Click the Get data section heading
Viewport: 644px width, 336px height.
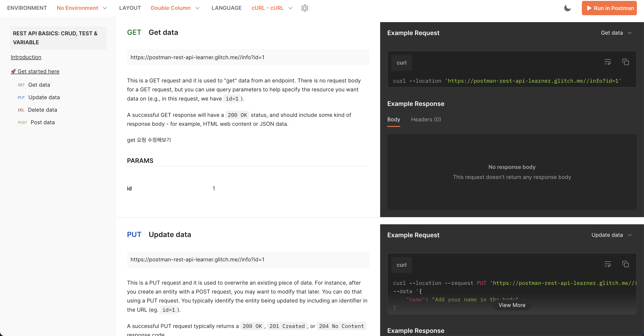tap(163, 32)
